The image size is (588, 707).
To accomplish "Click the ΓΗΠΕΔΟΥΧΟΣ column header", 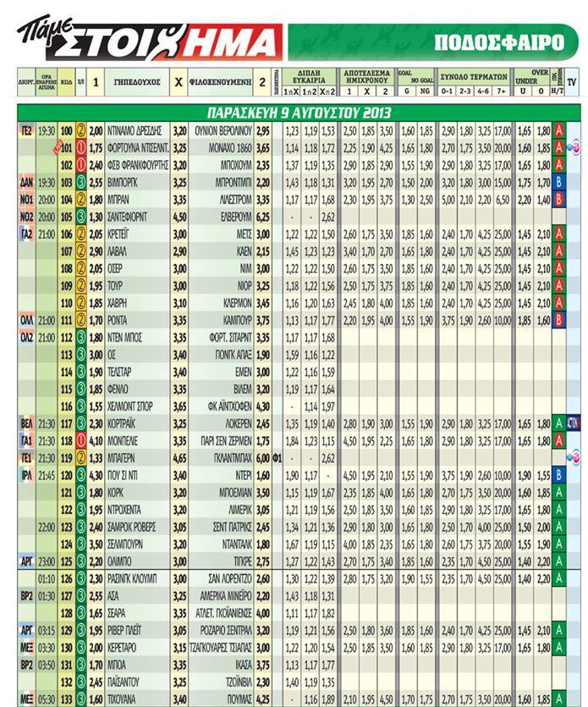I will [x=137, y=82].
